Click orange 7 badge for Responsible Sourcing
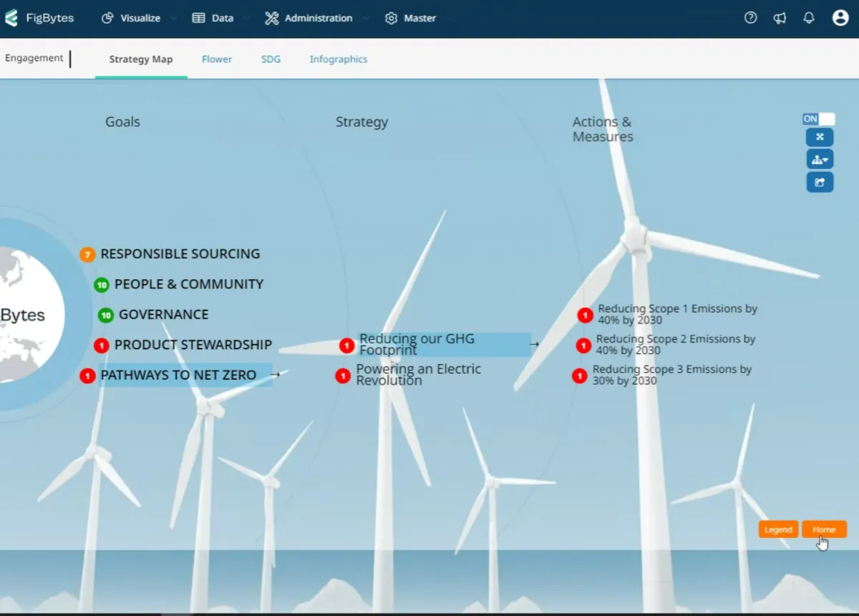This screenshot has height=616, width=859. tap(87, 255)
